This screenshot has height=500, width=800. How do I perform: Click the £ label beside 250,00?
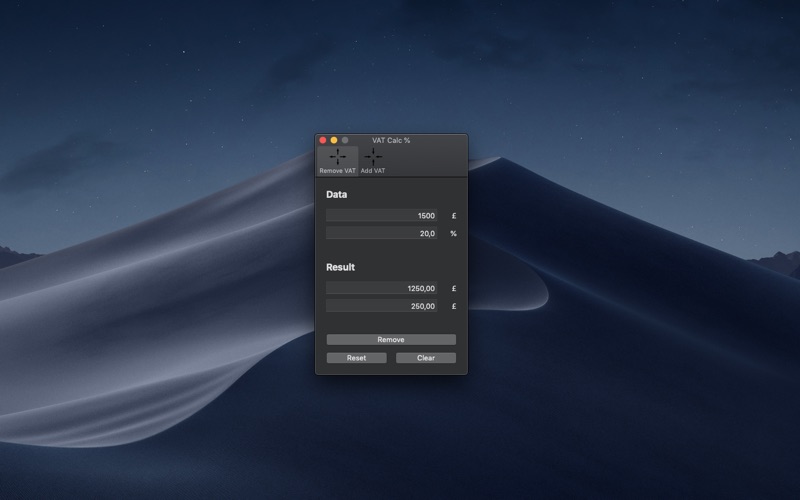coord(454,307)
